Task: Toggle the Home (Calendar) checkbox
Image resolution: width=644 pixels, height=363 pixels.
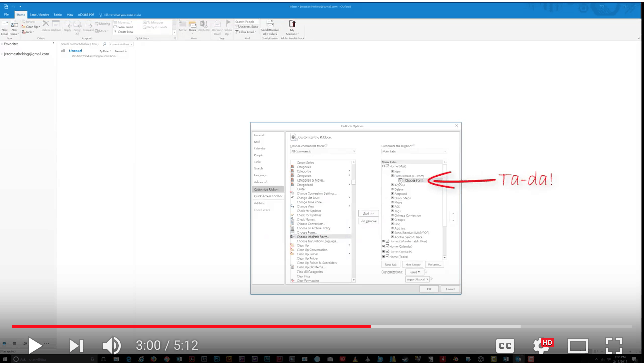Action: pos(387,246)
